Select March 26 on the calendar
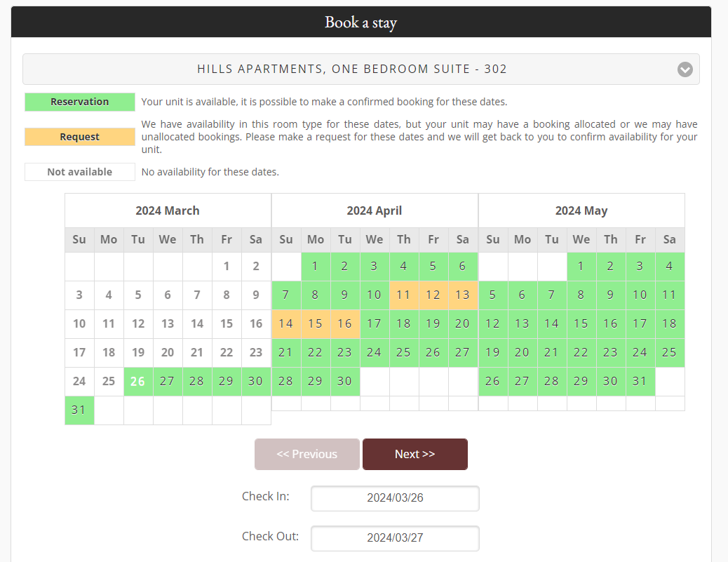 (138, 382)
